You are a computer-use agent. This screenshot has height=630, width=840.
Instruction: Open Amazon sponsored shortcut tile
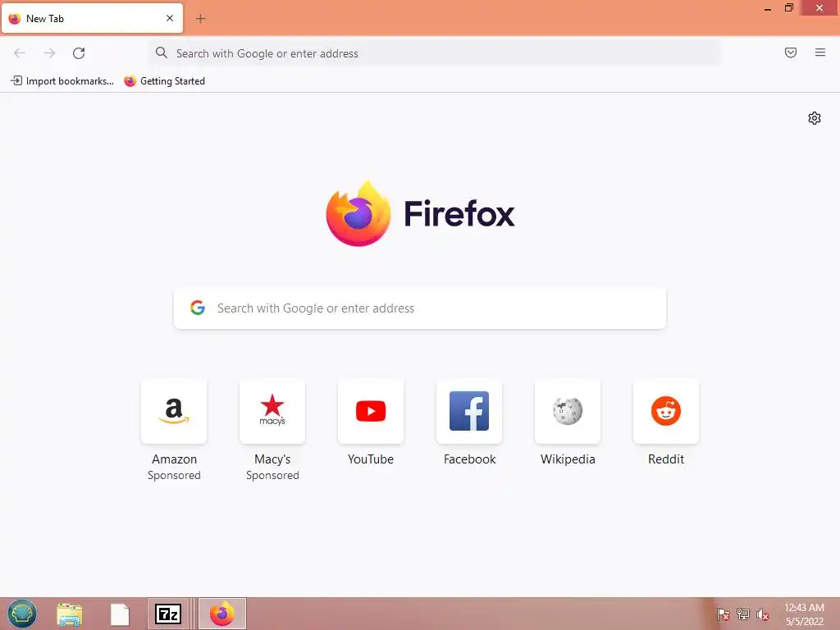[174, 411]
